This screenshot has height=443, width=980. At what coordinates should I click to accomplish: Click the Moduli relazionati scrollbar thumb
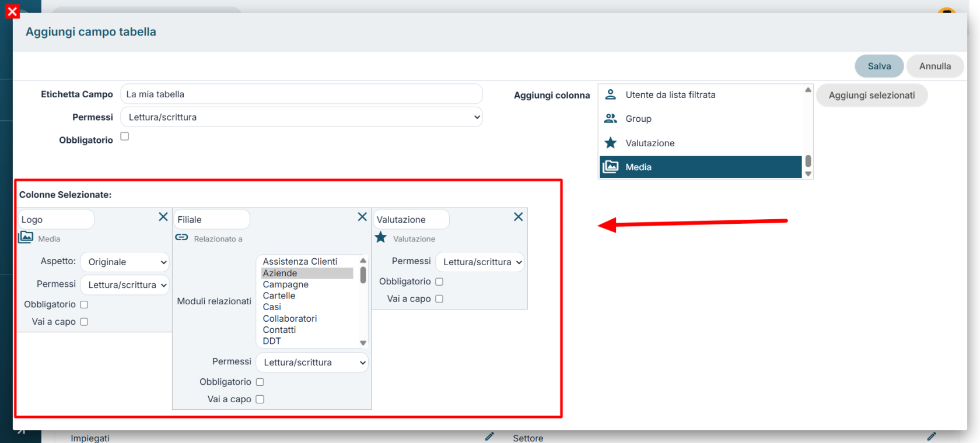(363, 275)
